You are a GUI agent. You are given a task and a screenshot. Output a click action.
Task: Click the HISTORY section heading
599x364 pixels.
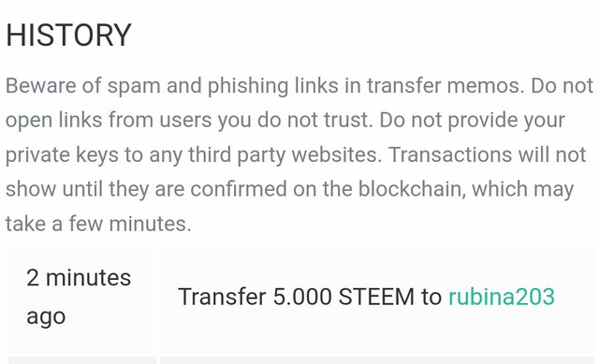[68, 36]
